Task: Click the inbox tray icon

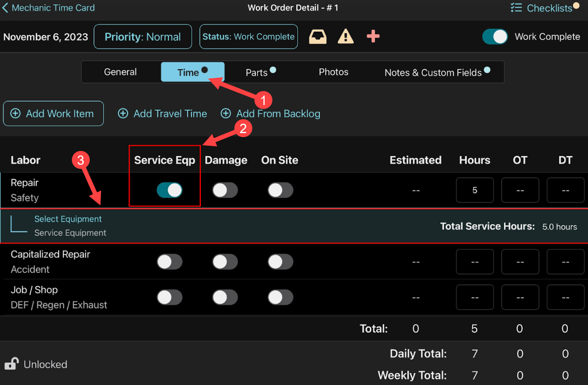Action: point(318,37)
